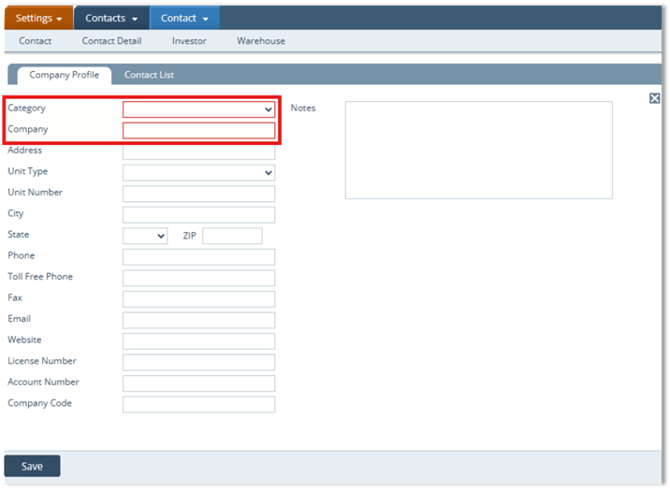This screenshot has height=490, width=670.
Task: Open the Settings dropdown menu
Action: (38, 18)
